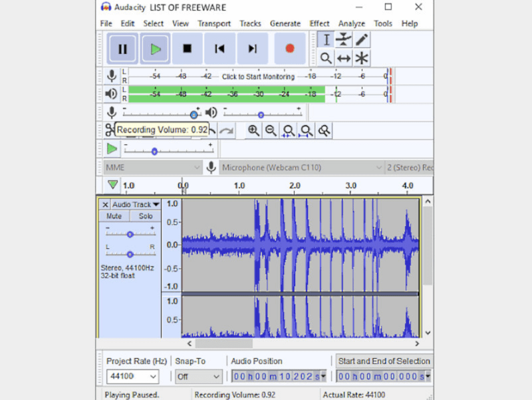Click the Zoom In magnifier icon
This screenshot has height=400, width=532.
253,130
